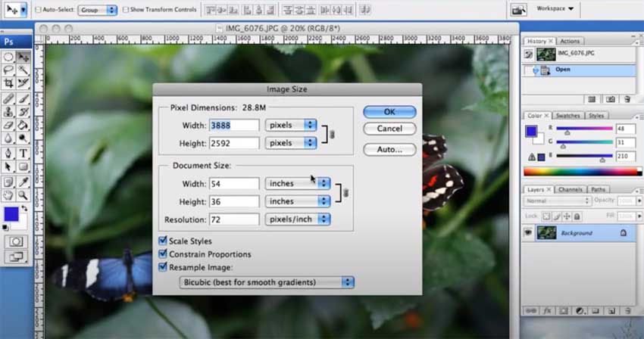Viewport: 644px width, 339px height.
Task: Select the Slice tool
Action: tap(23, 83)
